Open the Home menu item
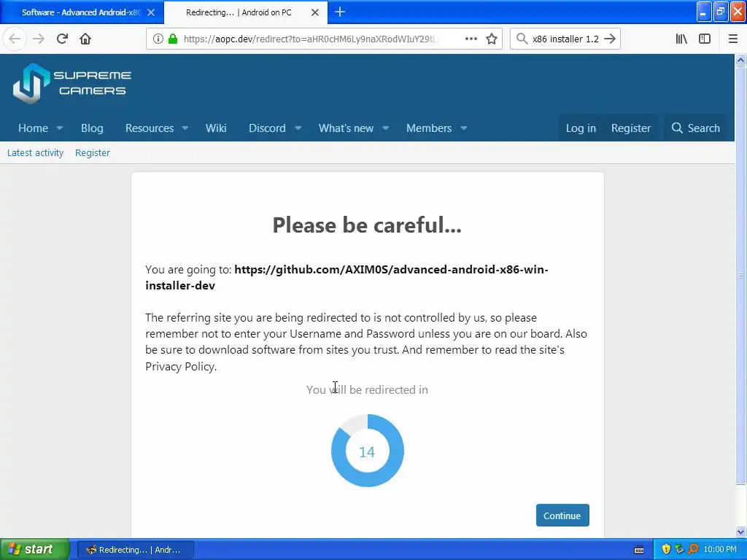747x560 pixels. [33, 128]
